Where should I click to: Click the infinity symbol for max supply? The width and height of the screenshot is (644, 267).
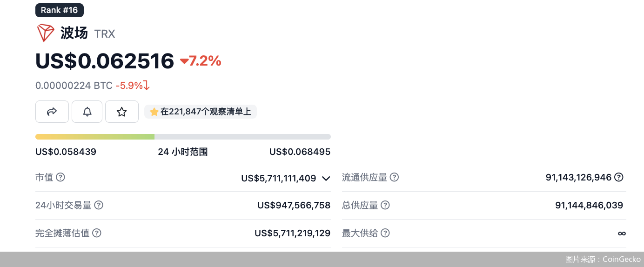click(x=622, y=233)
